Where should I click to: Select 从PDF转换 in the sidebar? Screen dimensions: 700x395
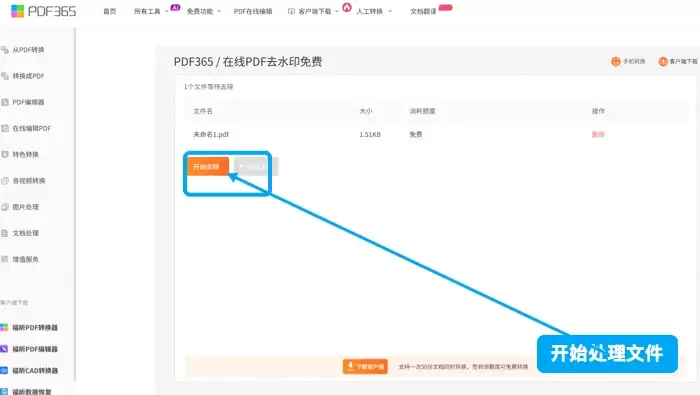pos(28,50)
